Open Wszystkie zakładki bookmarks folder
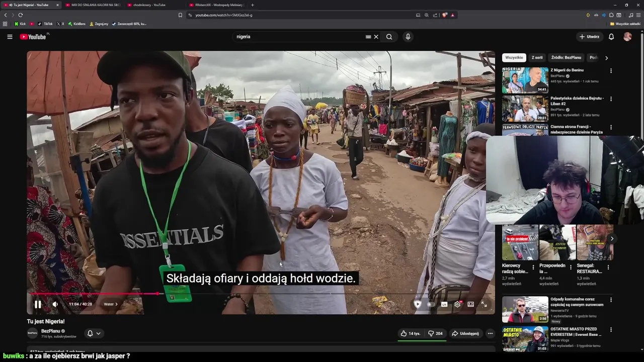644x362 pixels. [x=625, y=24]
